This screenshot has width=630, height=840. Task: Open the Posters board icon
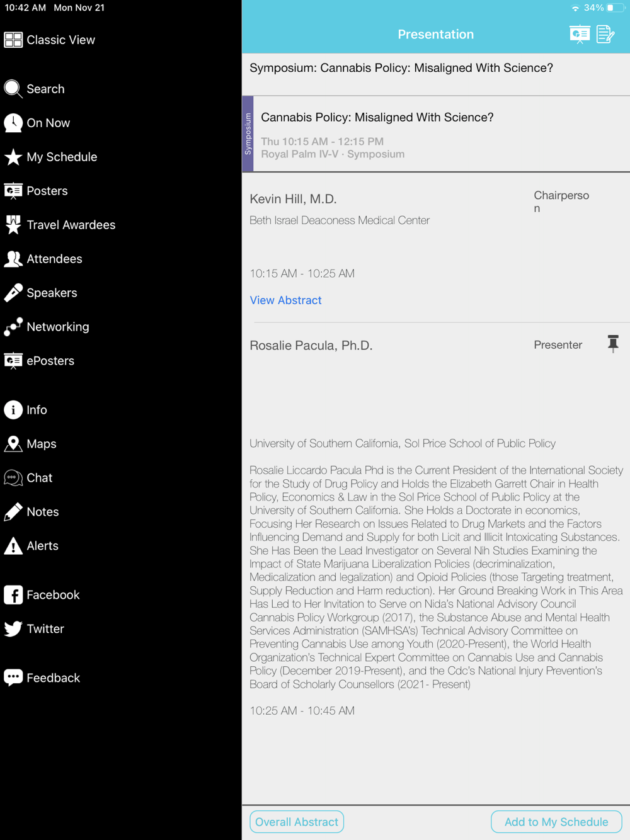(13, 191)
